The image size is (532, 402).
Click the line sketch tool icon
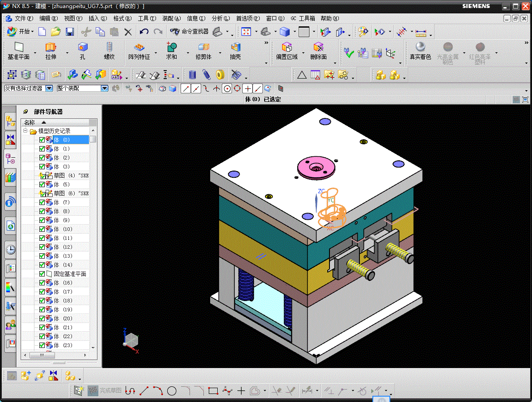(x=144, y=391)
